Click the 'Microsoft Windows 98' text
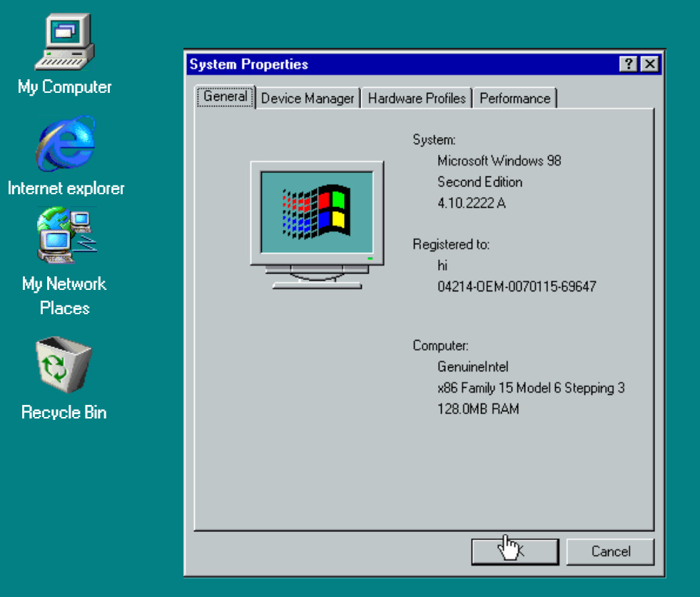 [x=499, y=161]
